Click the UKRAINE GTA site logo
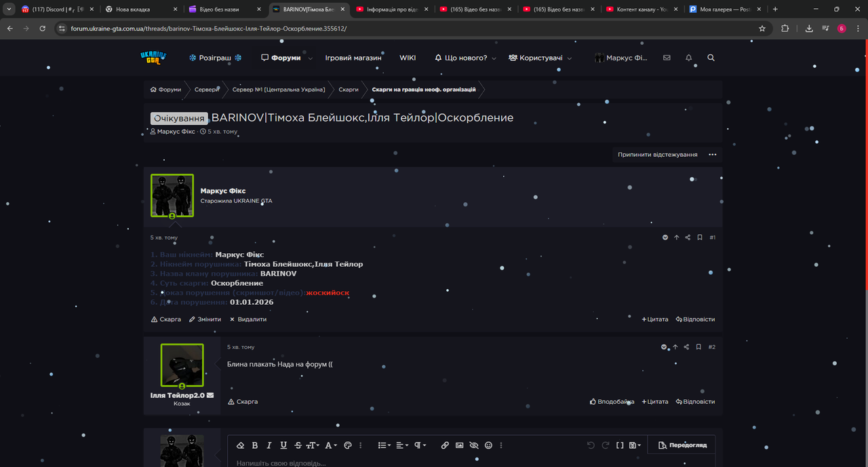Viewport: 868px width, 467px height. click(x=153, y=58)
